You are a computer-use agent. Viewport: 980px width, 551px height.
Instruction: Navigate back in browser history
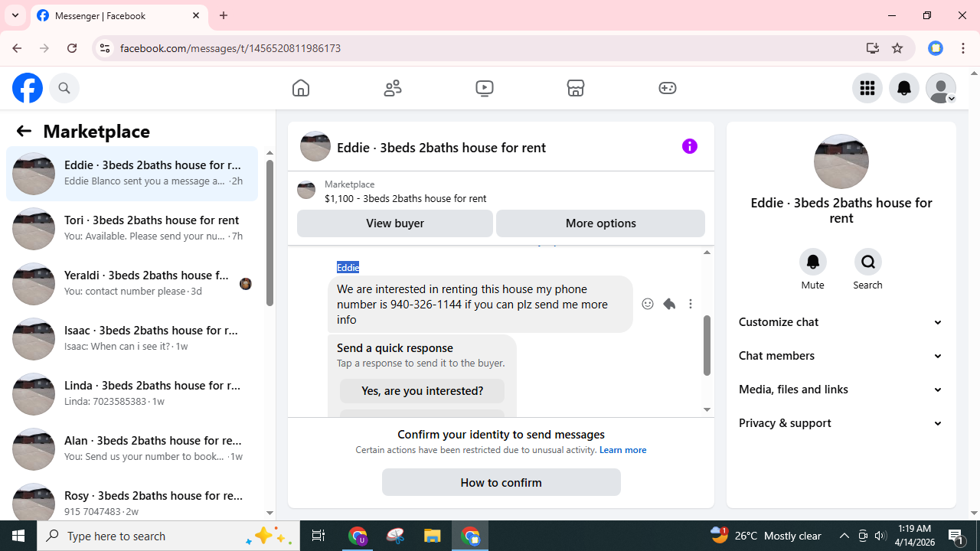(17, 48)
